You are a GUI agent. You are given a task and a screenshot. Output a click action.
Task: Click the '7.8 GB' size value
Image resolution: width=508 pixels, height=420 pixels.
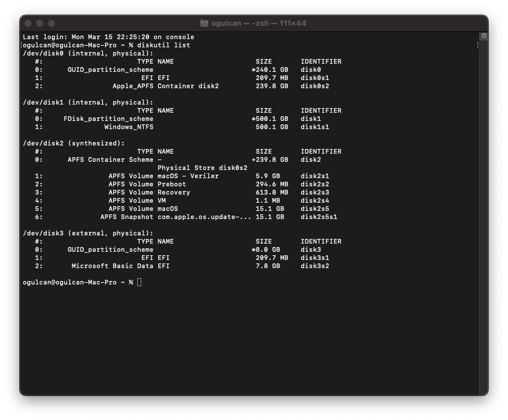coord(268,266)
